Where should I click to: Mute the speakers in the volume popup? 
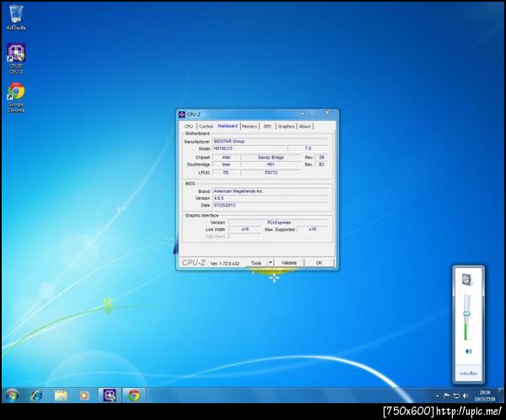468,351
